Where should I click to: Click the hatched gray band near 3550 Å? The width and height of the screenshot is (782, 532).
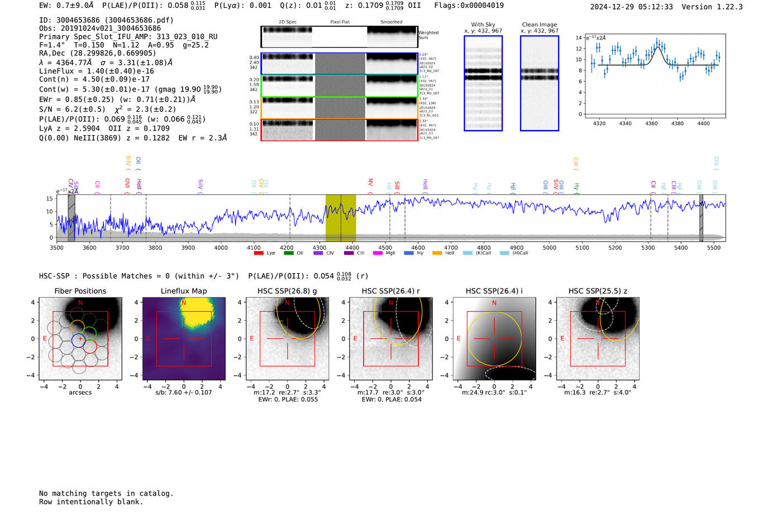click(71, 218)
